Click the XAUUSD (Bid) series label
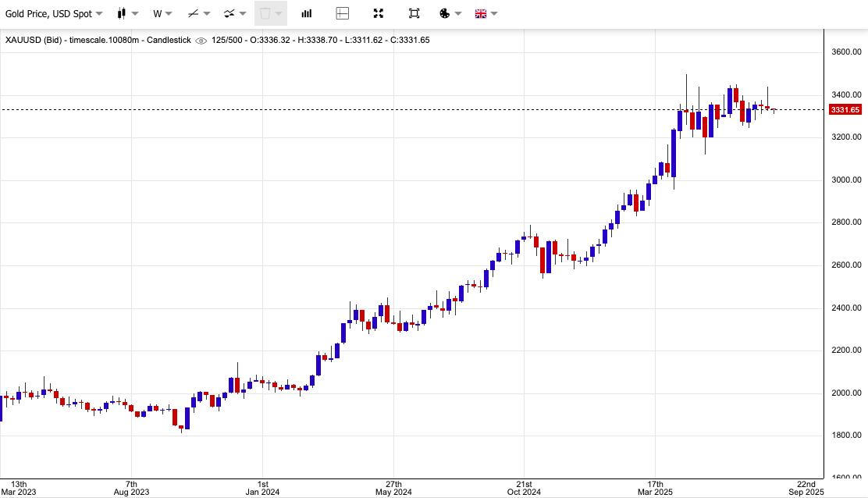The height and width of the screenshot is (498, 868). [34, 41]
